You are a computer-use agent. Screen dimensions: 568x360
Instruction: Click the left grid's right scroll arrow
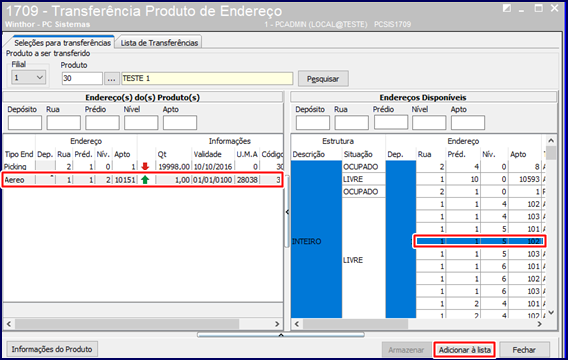277,324
